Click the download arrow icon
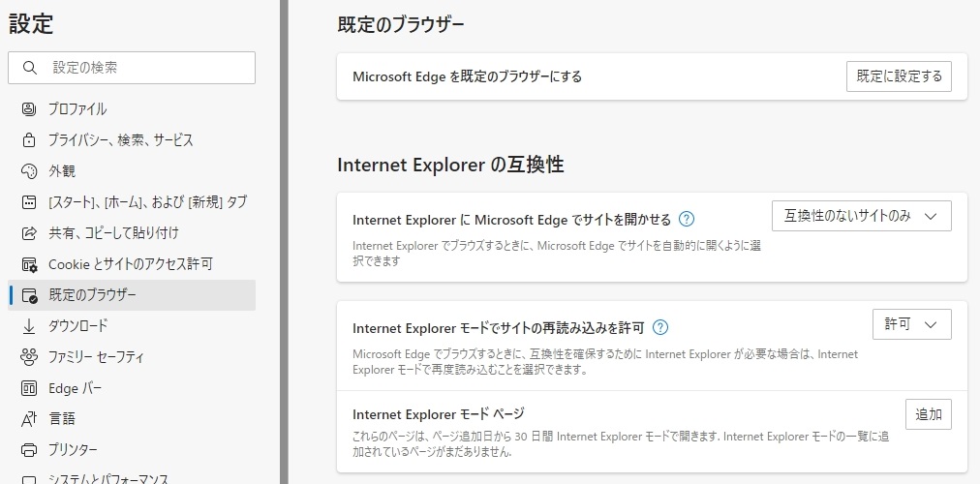Viewport: 980px width, 484px height. pyautogui.click(x=29, y=326)
